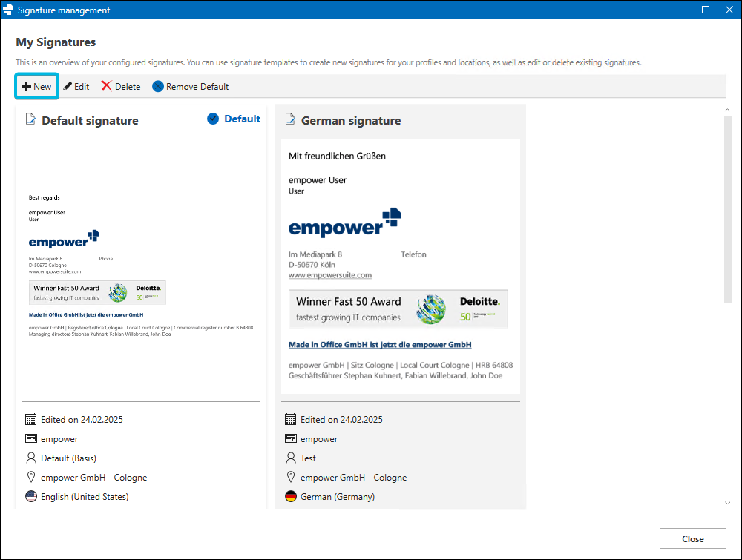The image size is (742, 560).
Task: Click the Close button
Action: click(x=693, y=538)
